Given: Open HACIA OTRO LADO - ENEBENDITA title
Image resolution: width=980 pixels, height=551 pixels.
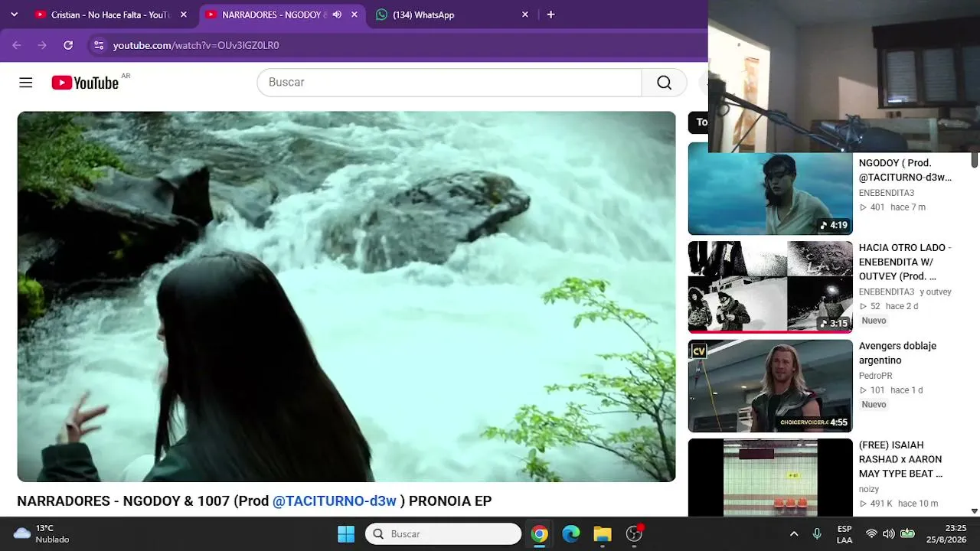Looking at the screenshot, I should [905, 262].
